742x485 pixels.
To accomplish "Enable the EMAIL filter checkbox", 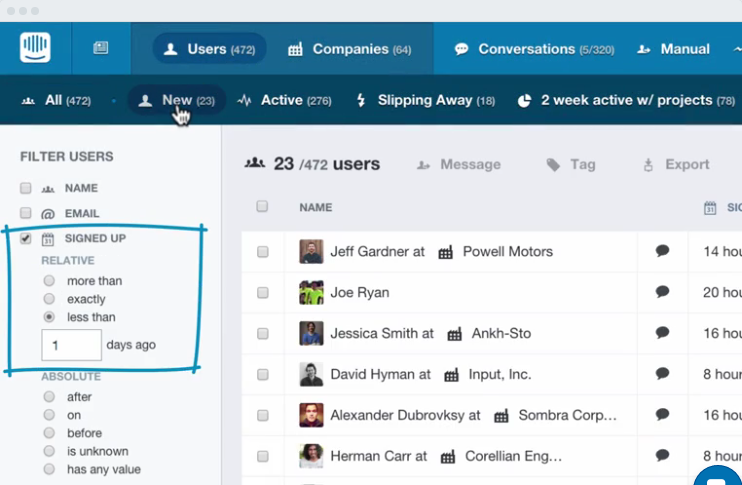I will pyautogui.click(x=26, y=213).
